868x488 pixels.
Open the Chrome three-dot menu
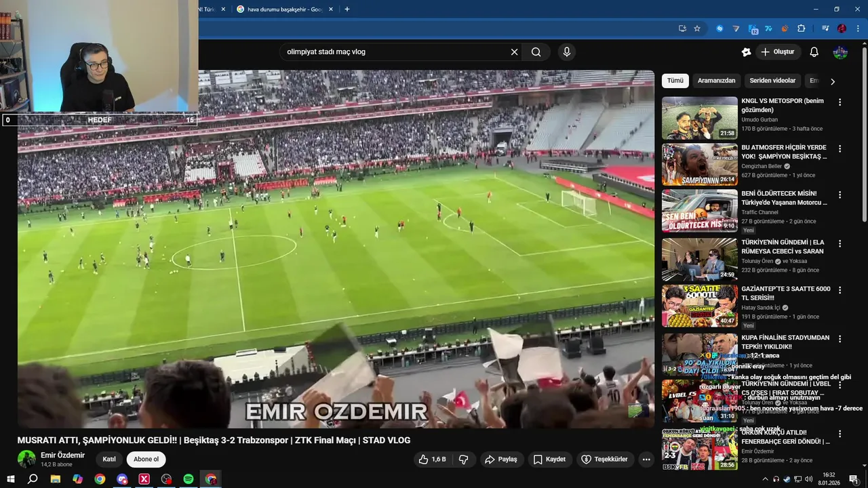[x=857, y=28]
